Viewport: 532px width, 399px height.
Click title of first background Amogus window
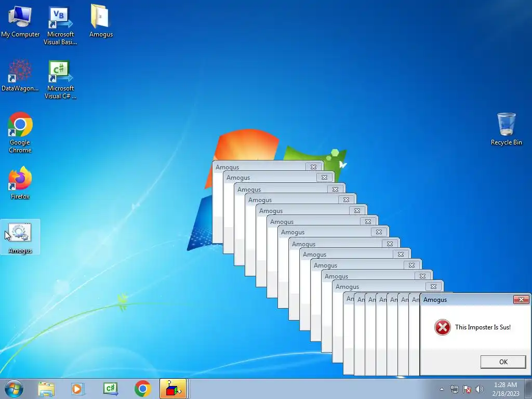click(x=228, y=167)
